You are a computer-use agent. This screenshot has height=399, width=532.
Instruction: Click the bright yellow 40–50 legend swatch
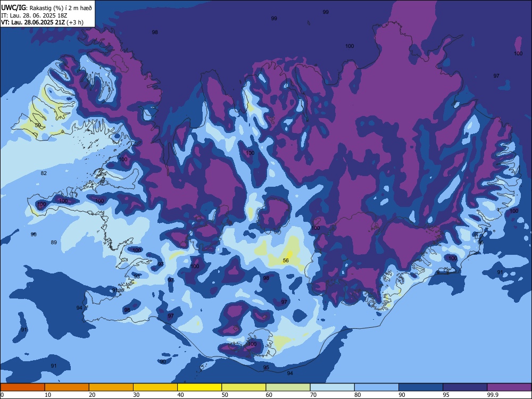click(x=199, y=387)
